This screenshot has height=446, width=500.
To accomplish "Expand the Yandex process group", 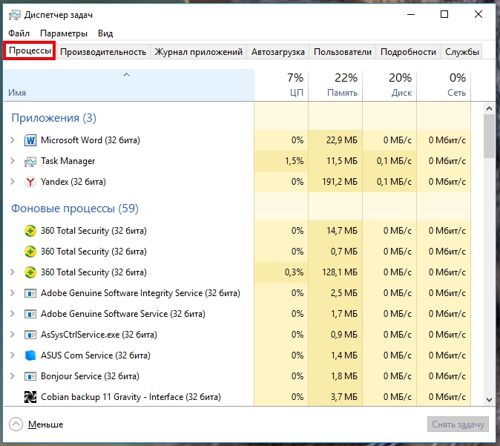I will point(12,182).
